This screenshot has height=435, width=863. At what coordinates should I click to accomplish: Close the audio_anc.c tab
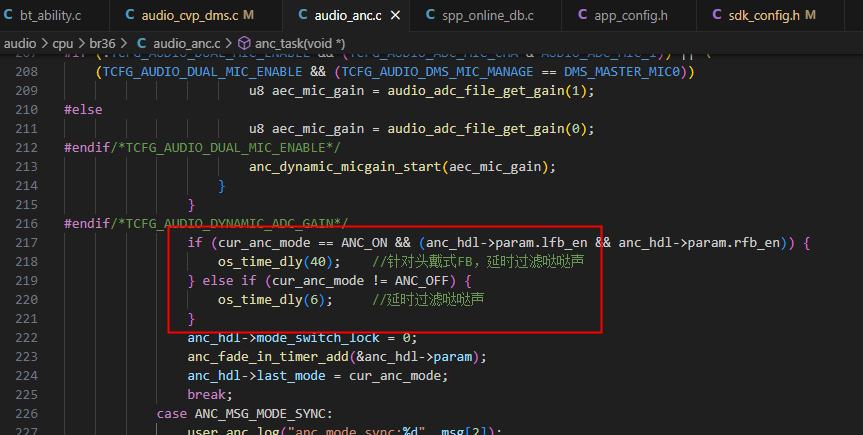coord(395,15)
